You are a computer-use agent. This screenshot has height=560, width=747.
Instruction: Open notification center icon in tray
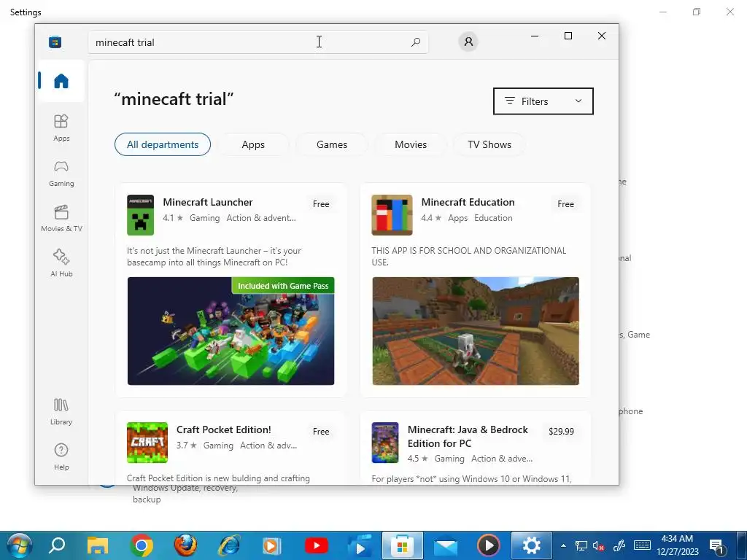[716, 545]
